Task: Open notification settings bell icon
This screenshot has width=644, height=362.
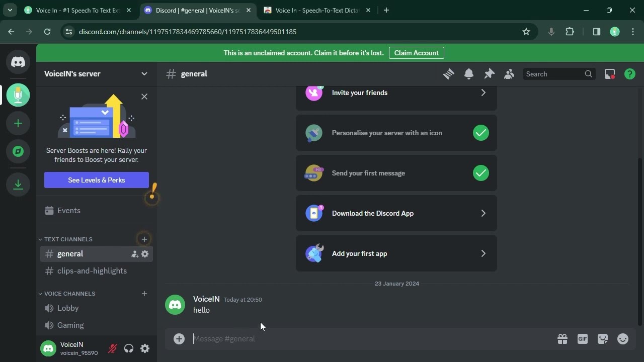Action: (x=469, y=74)
